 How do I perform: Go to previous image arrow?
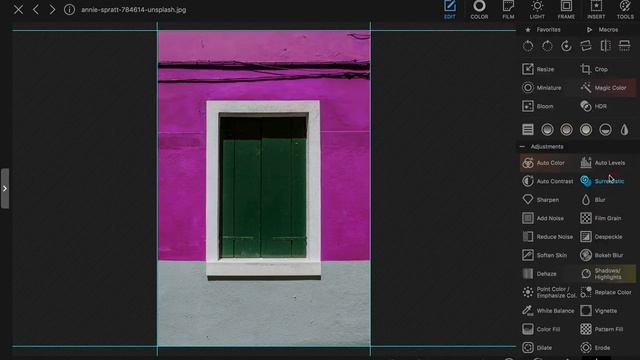[x=36, y=9]
